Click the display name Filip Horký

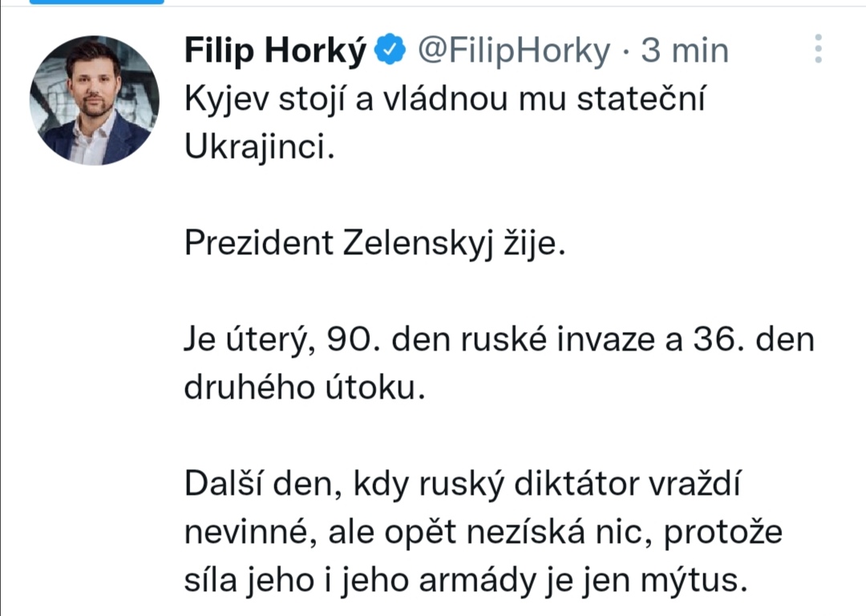(275, 52)
